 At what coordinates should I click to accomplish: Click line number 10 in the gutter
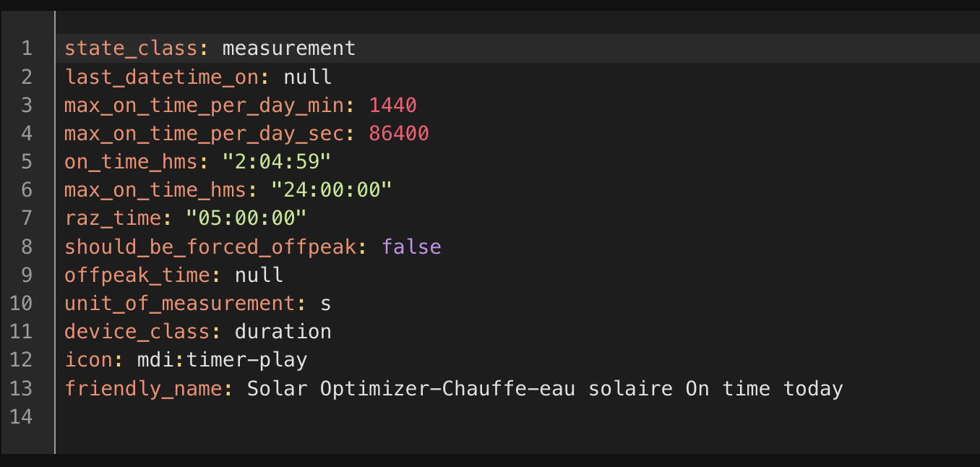(22, 304)
